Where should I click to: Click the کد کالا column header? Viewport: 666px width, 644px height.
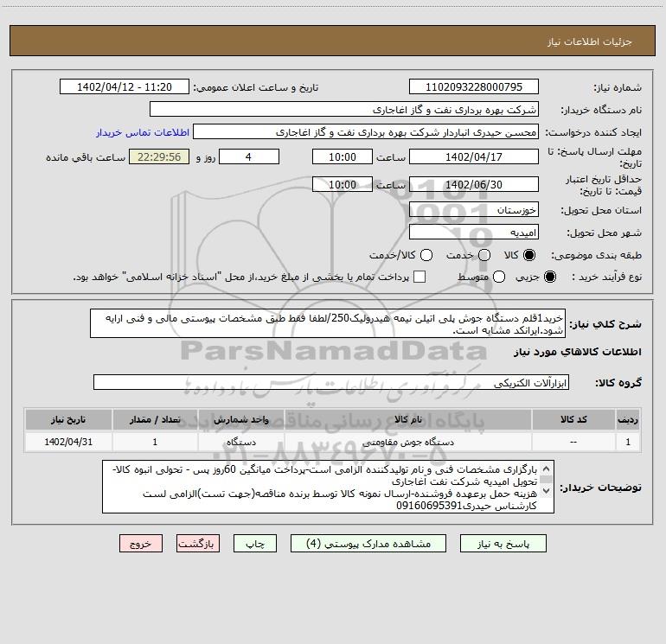click(573, 419)
